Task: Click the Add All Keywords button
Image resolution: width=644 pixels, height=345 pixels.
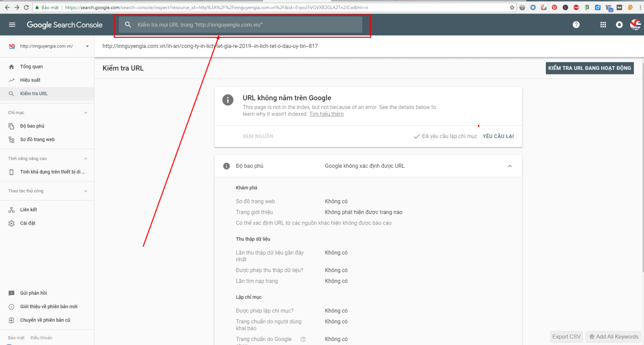Action: [614, 337]
